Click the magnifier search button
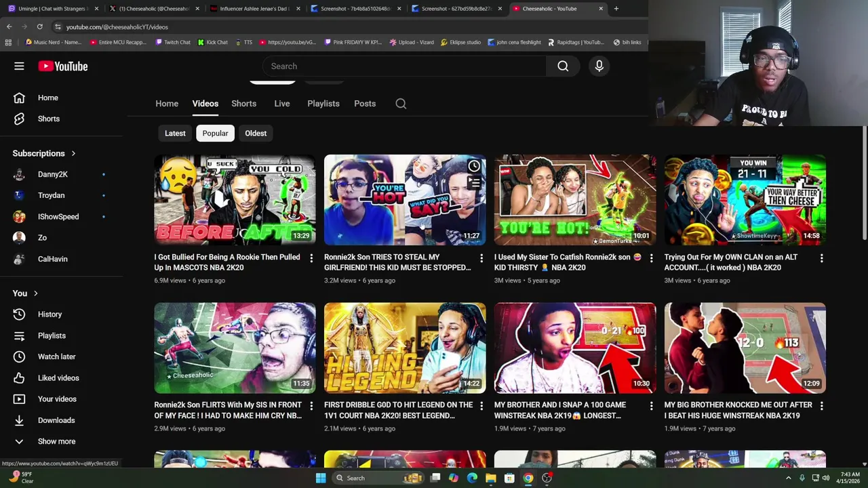 pyautogui.click(x=563, y=66)
